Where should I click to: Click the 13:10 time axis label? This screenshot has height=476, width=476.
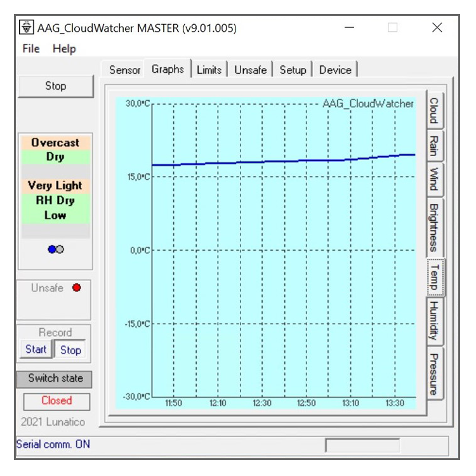point(350,403)
